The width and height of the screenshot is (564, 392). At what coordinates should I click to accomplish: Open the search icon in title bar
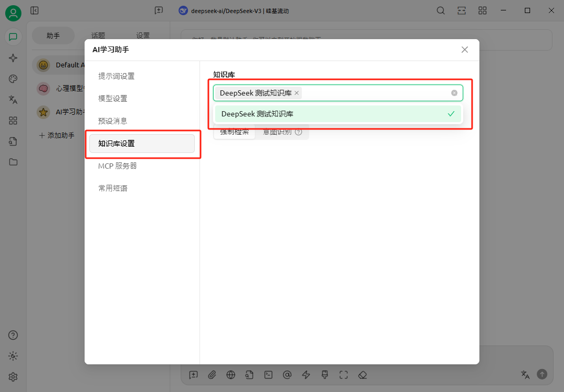pos(441,10)
